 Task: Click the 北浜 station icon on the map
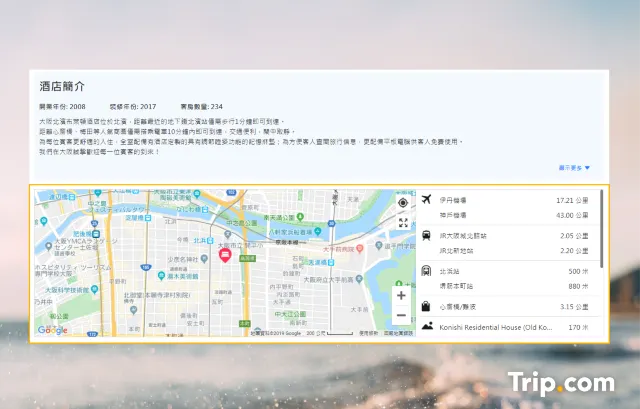(x=210, y=240)
